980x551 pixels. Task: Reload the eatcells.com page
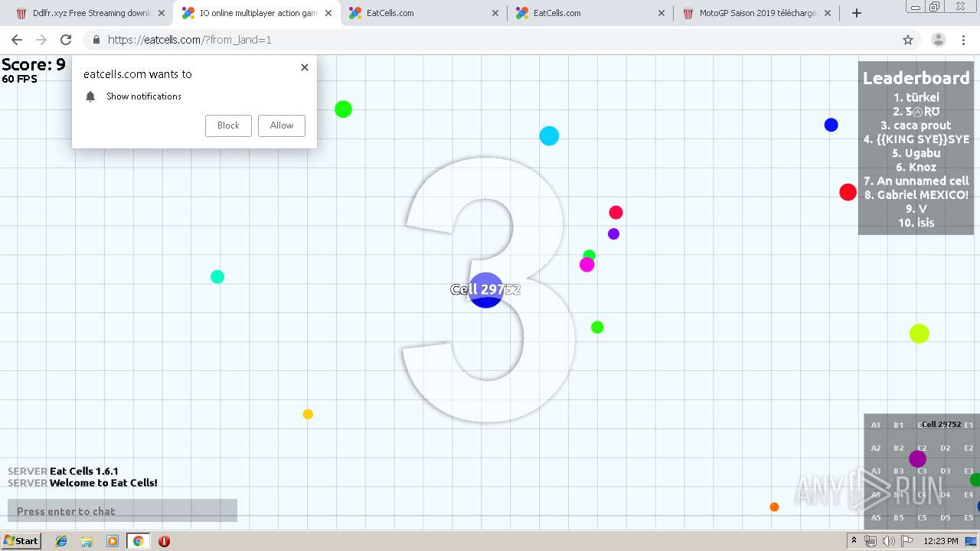66,40
